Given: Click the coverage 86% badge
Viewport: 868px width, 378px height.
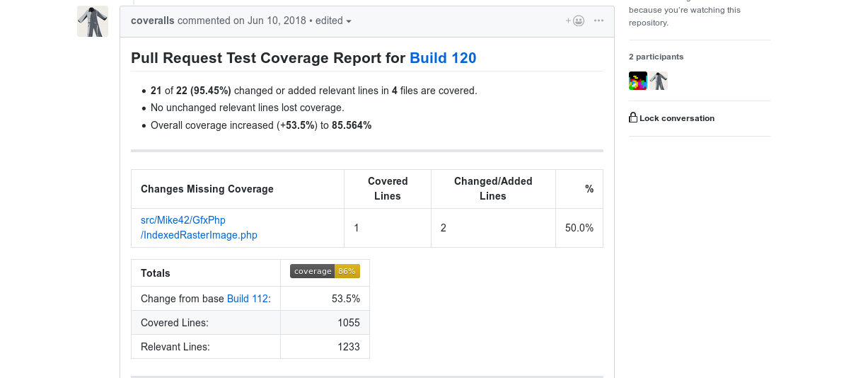Looking at the screenshot, I should click(325, 271).
